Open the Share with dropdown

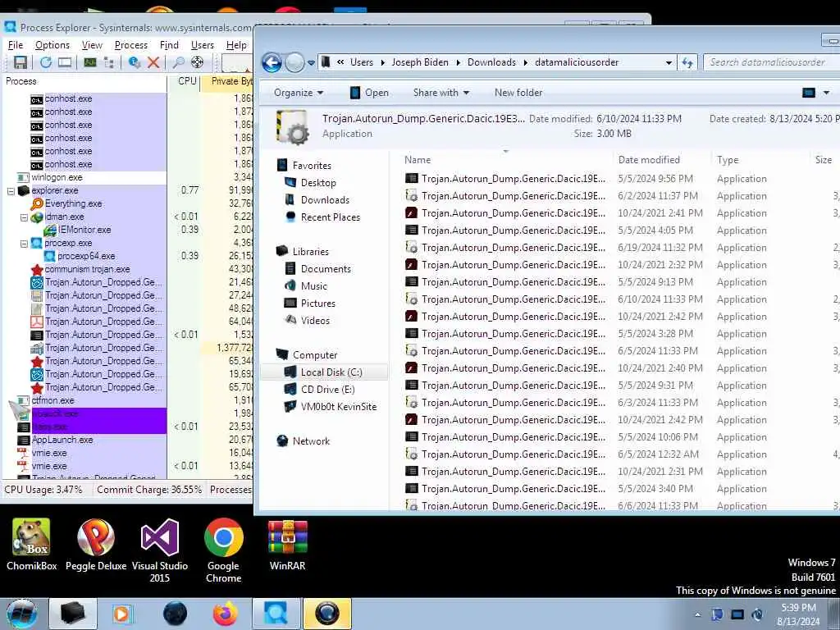(x=441, y=93)
